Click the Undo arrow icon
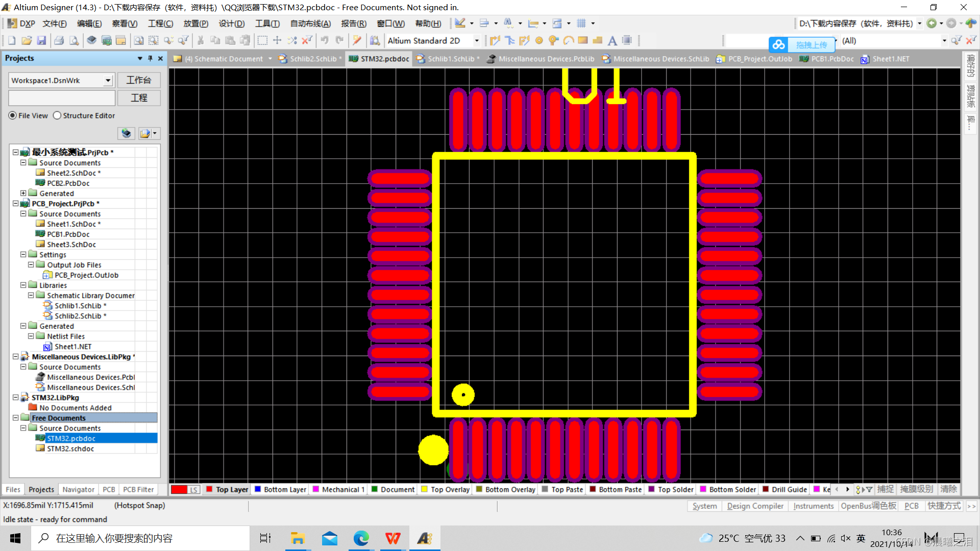Screen dimensions: 980x551 pyautogui.click(x=325, y=40)
